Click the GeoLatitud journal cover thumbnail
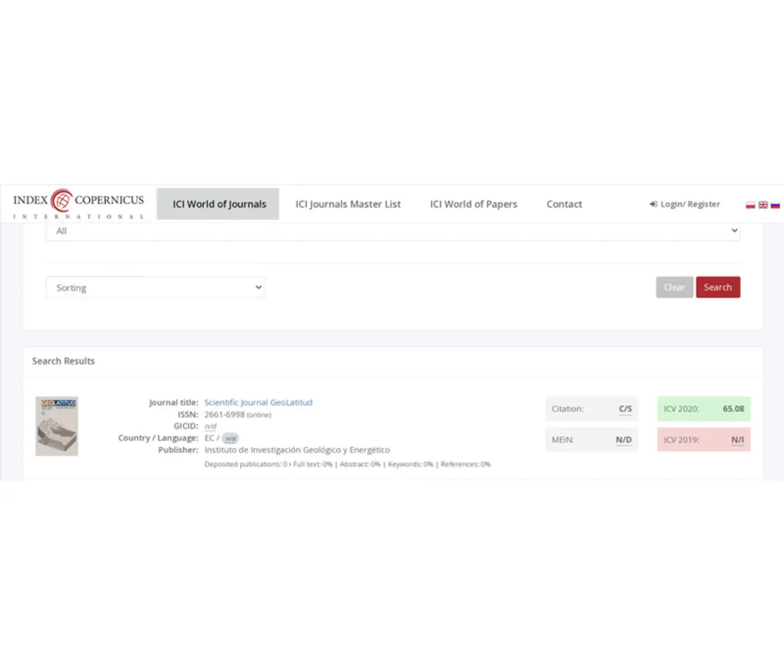The image size is (784, 672). pyautogui.click(x=57, y=426)
